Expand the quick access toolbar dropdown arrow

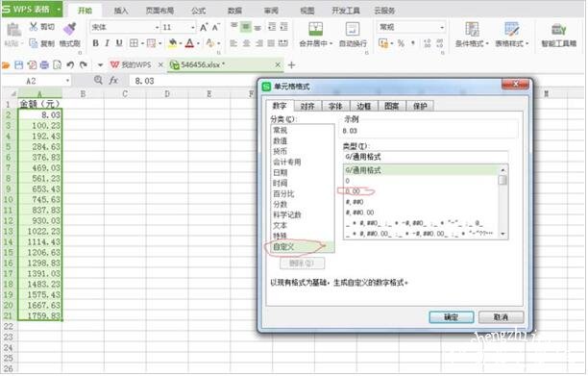(100, 65)
